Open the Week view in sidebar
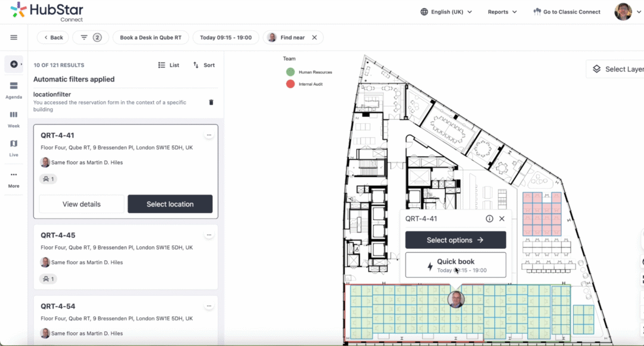 pos(14,119)
